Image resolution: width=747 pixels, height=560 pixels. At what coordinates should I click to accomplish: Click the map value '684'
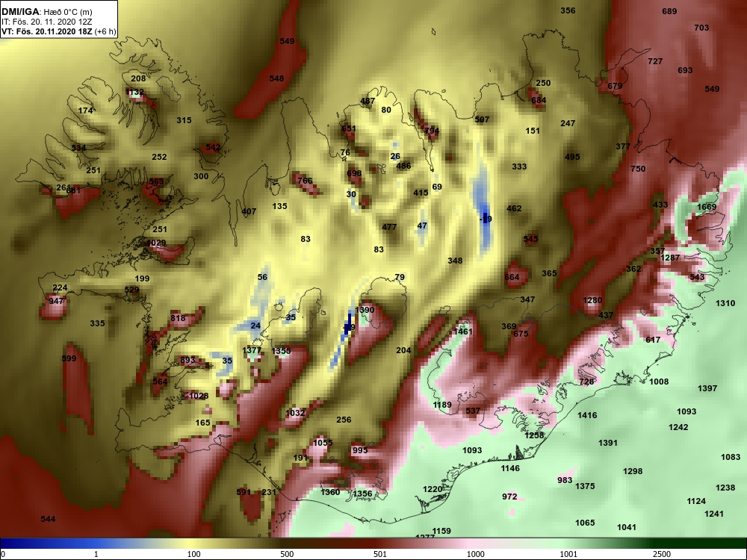coord(539,100)
